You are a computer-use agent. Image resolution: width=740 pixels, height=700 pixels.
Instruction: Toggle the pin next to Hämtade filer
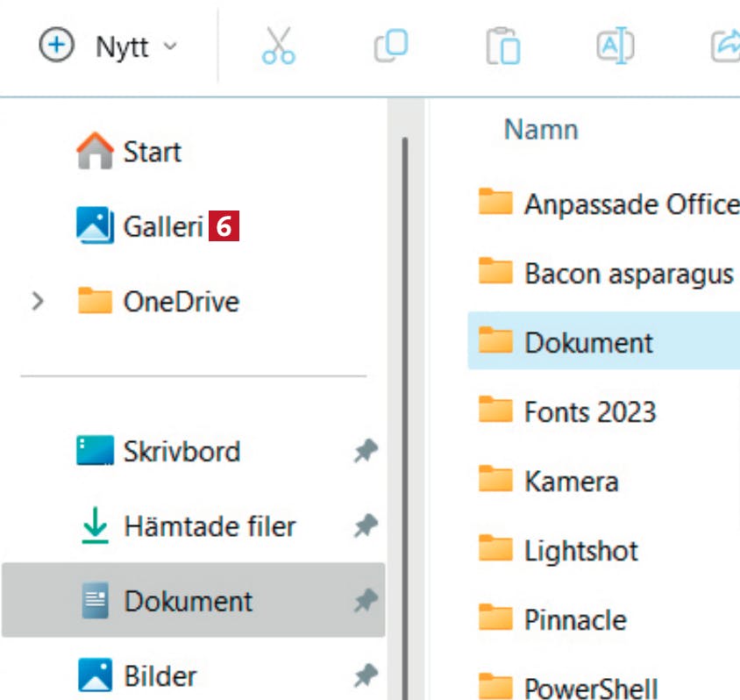(x=366, y=525)
